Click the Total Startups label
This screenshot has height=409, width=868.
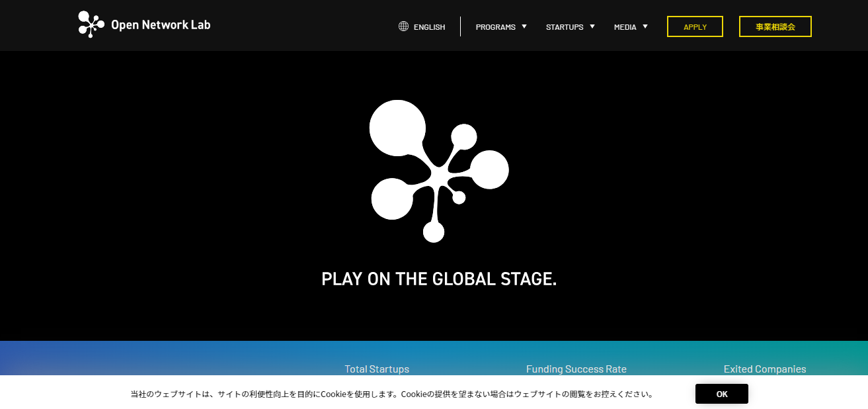click(377, 369)
